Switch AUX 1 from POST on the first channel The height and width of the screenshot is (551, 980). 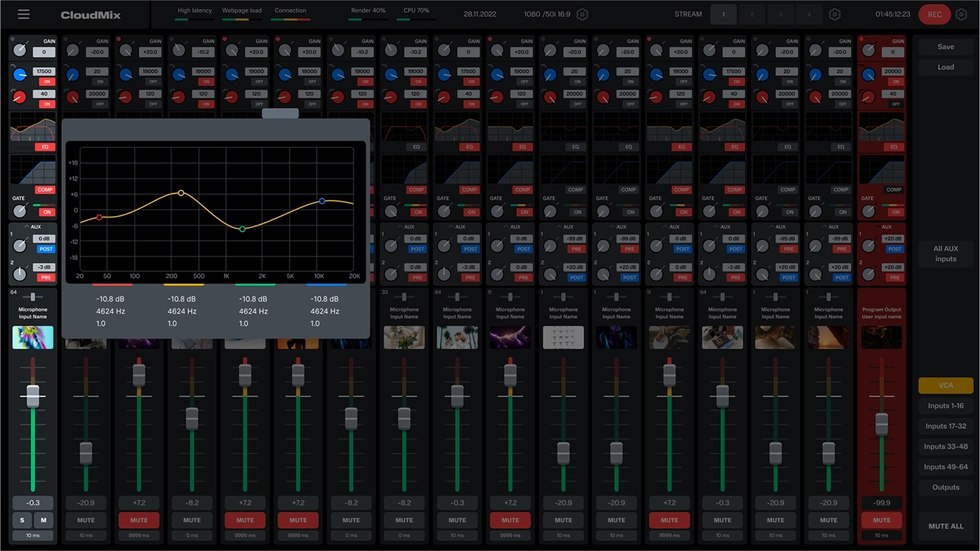(x=44, y=249)
